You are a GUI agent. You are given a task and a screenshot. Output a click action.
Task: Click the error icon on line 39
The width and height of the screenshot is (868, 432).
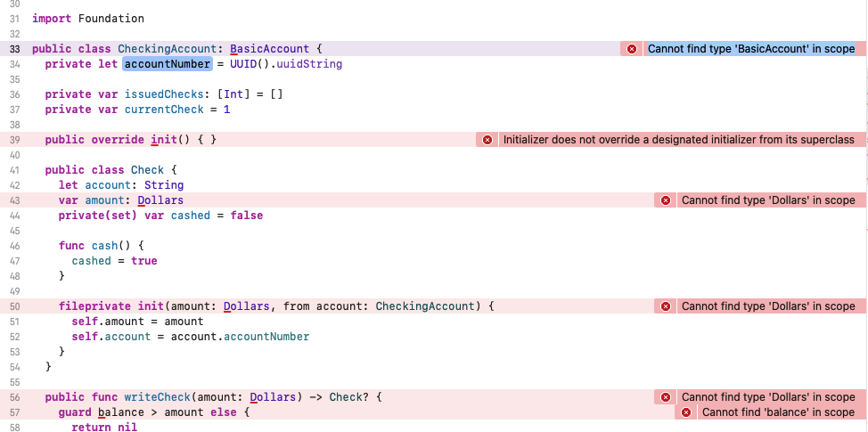[487, 140]
